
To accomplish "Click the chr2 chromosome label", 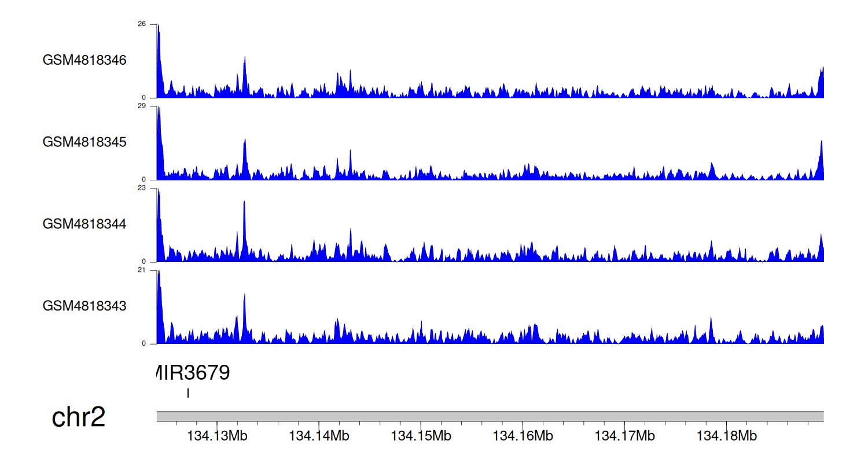I will click(79, 417).
